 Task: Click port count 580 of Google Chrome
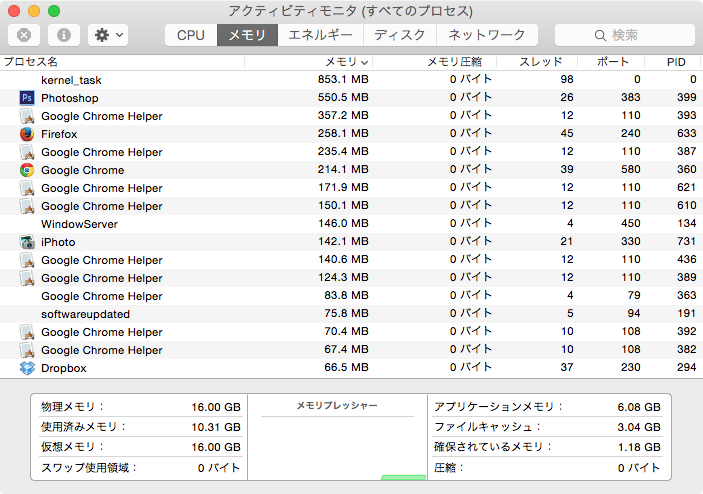click(630, 169)
